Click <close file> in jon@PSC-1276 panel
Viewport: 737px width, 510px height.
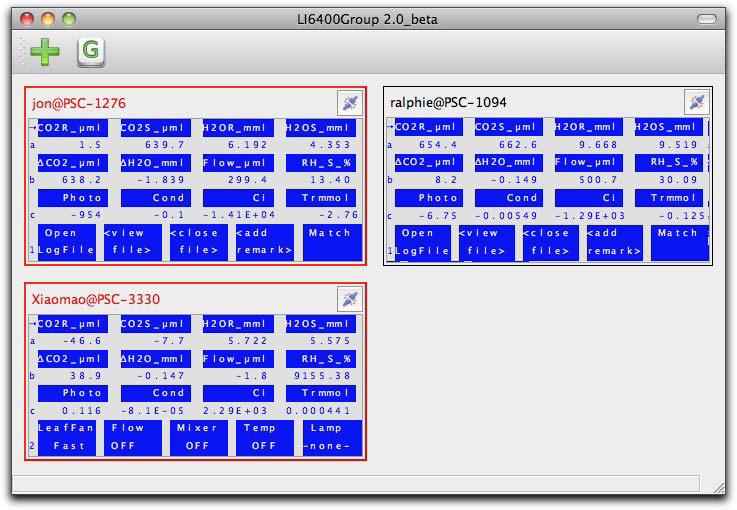199,242
